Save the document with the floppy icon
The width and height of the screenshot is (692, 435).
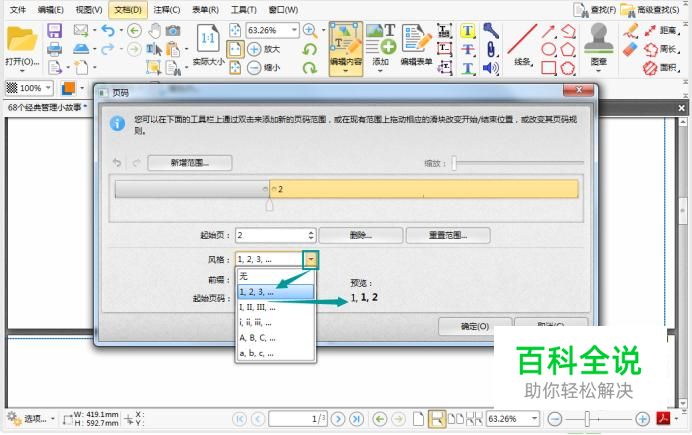point(54,30)
